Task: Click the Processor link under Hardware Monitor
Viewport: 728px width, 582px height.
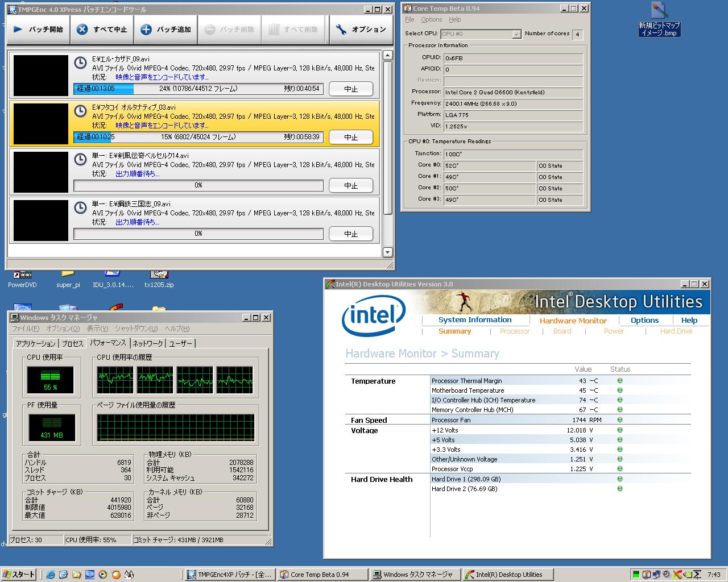Action: 515,331
